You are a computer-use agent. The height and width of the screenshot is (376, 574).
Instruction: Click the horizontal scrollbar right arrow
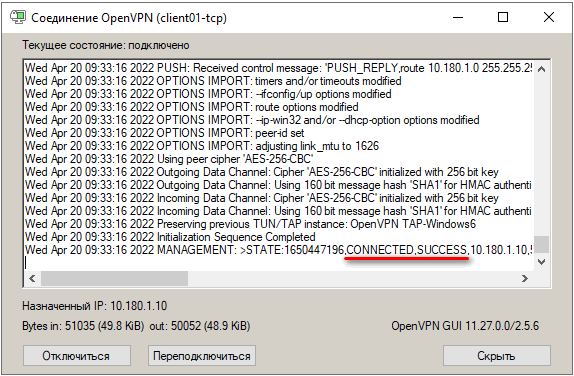[x=525, y=279]
